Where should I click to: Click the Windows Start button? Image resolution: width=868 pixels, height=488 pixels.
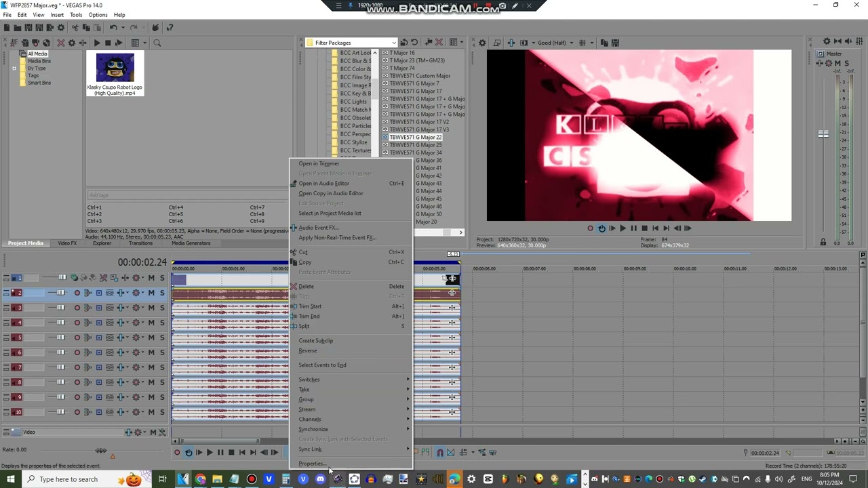coord(12,479)
